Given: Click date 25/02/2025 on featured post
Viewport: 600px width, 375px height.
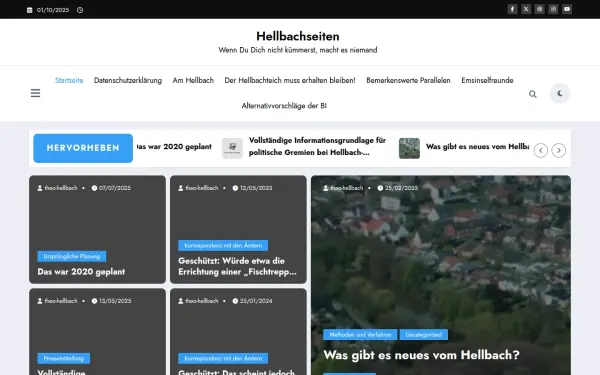Looking at the screenshot, I should pos(401,188).
